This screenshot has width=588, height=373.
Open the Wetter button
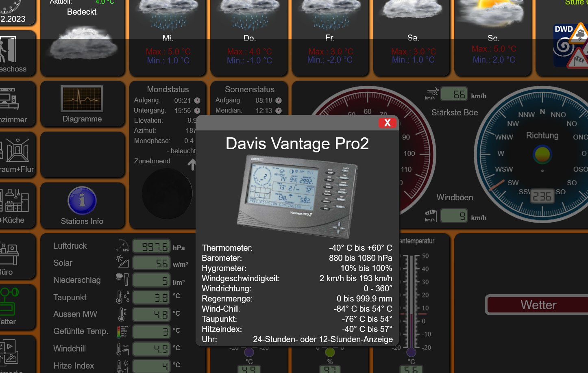(538, 305)
